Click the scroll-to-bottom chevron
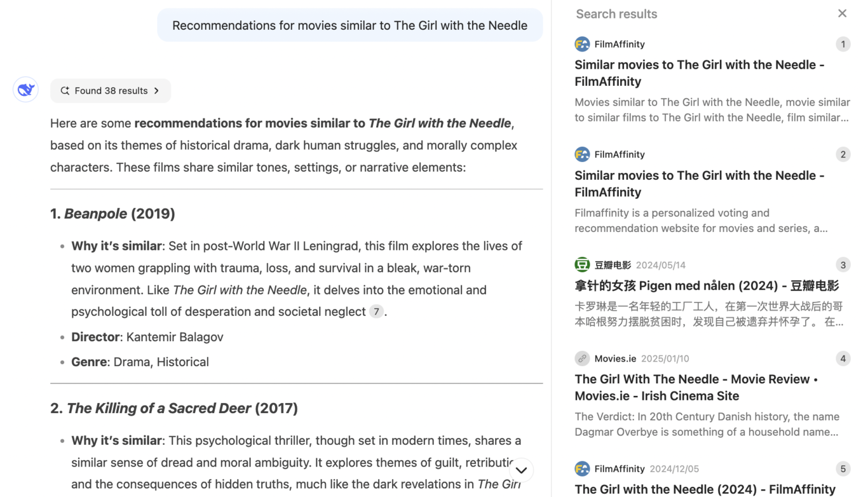The width and height of the screenshot is (868, 497). pos(521,470)
